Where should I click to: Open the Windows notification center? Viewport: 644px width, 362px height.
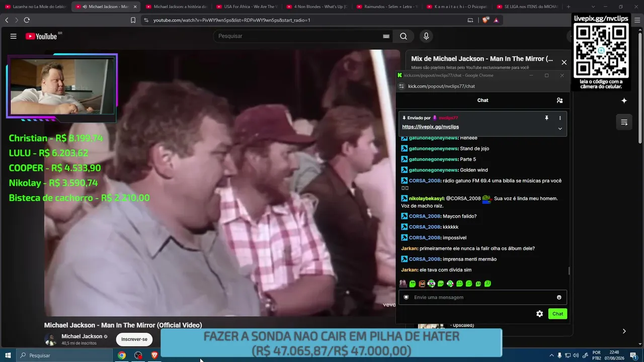point(633,355)
